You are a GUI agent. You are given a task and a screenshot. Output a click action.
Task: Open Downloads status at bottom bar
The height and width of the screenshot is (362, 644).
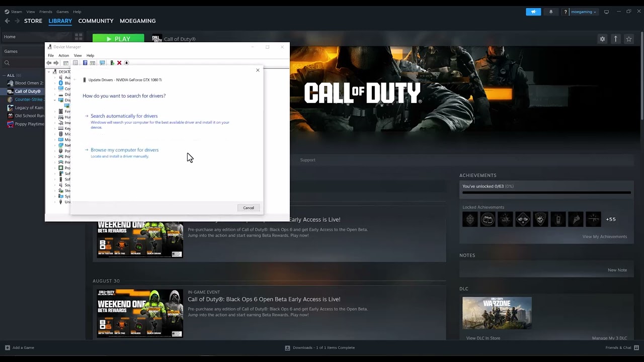[x=320, y=347]
